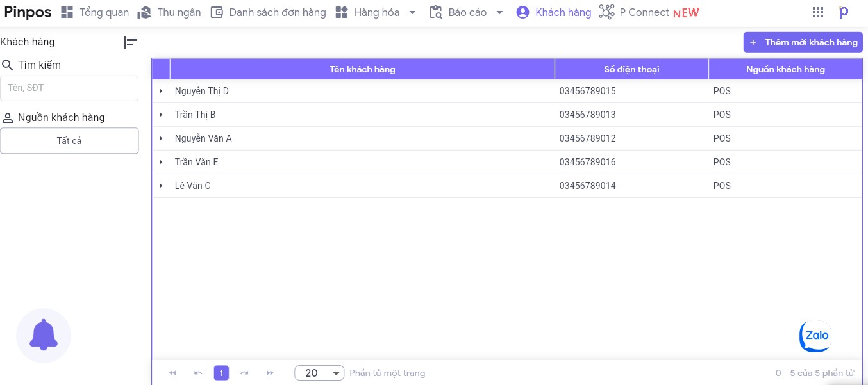This screenshot has width=868, height=385.
Task: Click the Pinpos profile logo icon
Action: 844,12
